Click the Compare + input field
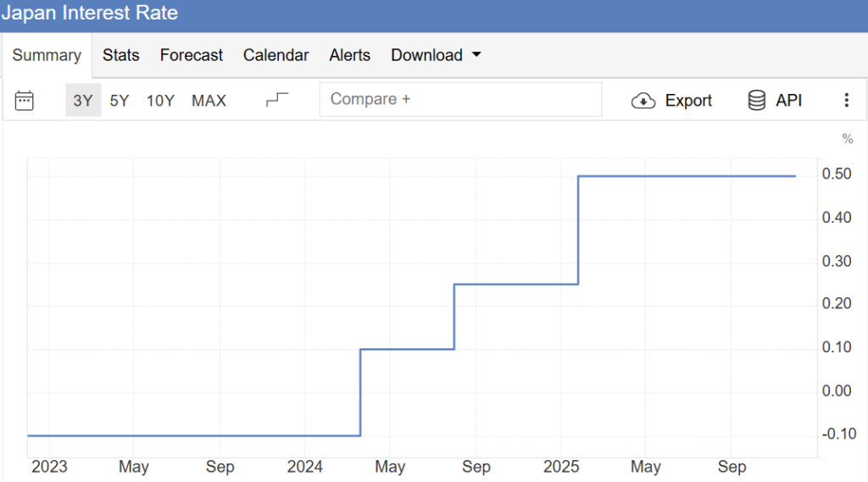This screenshot has width=868, height=482. point(460,99)
